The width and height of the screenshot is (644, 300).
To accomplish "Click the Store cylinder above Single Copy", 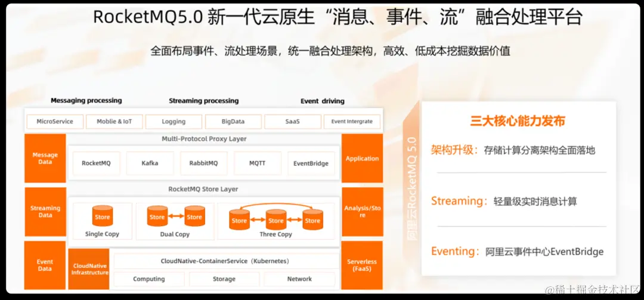I will 103,216.
